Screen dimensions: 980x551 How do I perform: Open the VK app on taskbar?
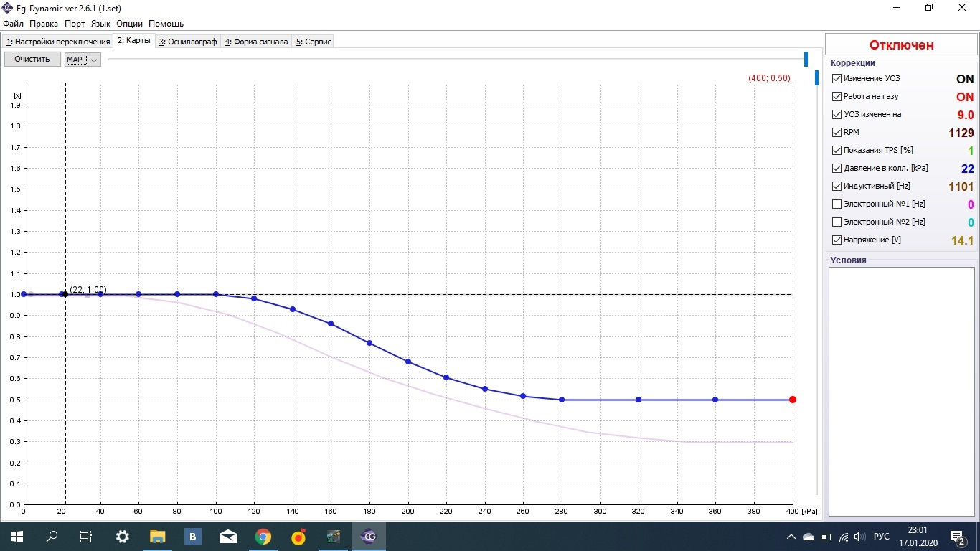click(x=193, y=536)
